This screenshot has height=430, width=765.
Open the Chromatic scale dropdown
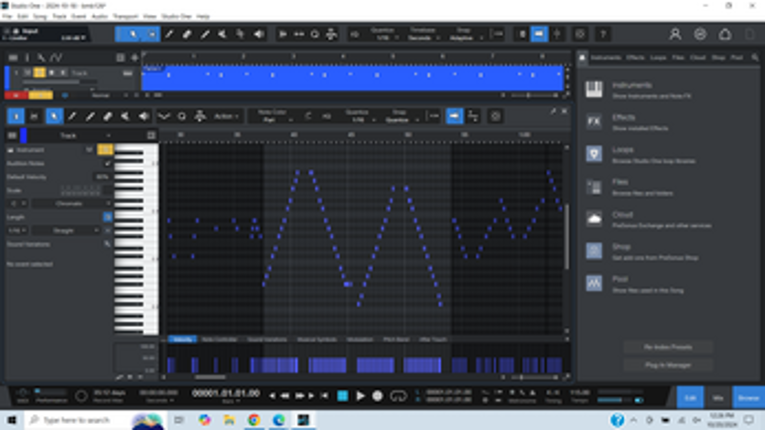[71, 204]
